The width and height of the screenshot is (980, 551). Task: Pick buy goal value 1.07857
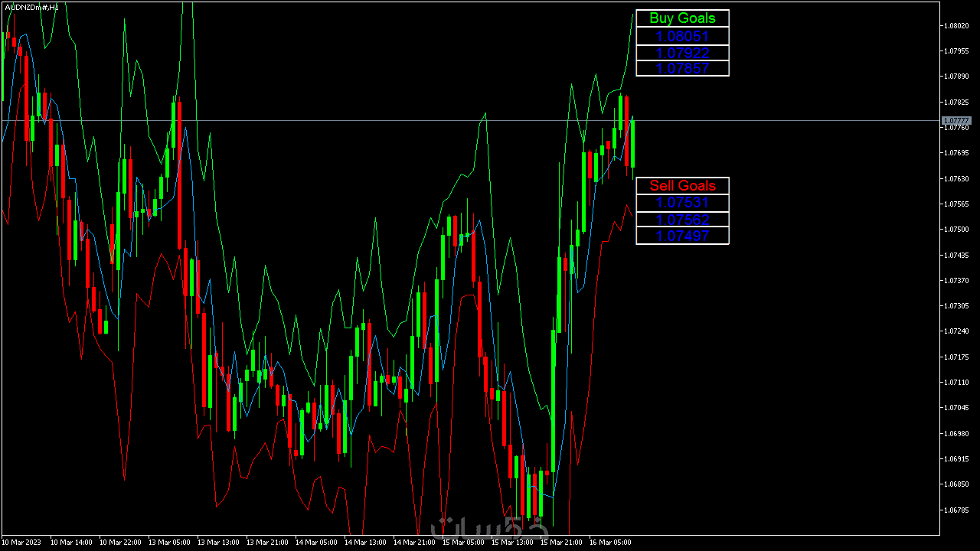coord(682,68)
